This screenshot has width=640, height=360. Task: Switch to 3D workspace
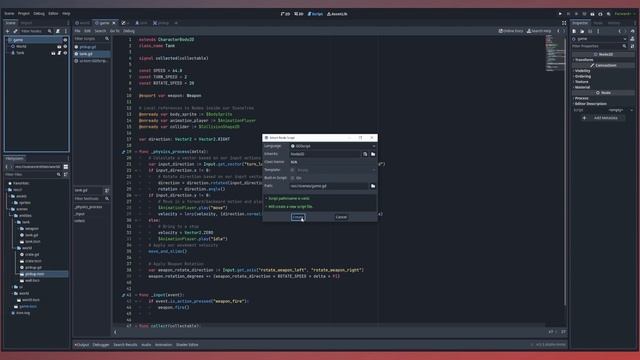pyautogui.click(x=299, y=14)
